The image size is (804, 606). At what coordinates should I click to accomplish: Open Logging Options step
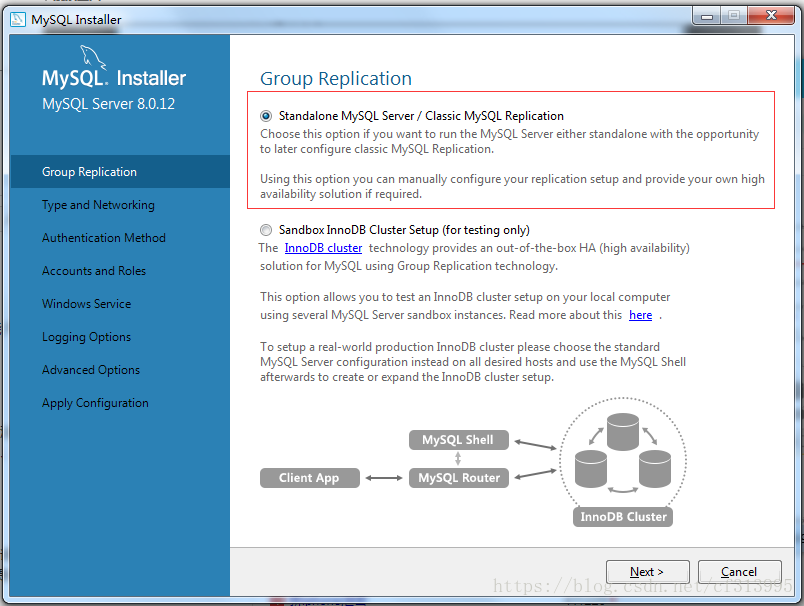(86, 337)
